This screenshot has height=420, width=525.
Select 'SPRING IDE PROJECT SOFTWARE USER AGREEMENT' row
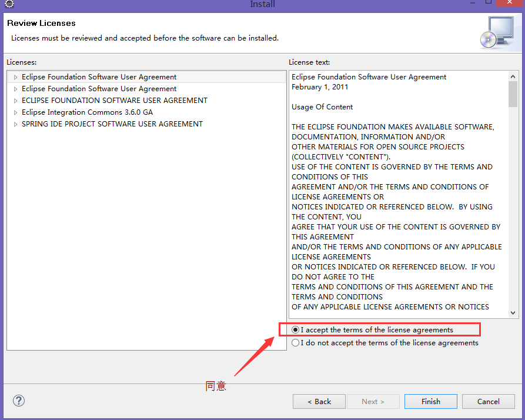[x=146, y=124]
